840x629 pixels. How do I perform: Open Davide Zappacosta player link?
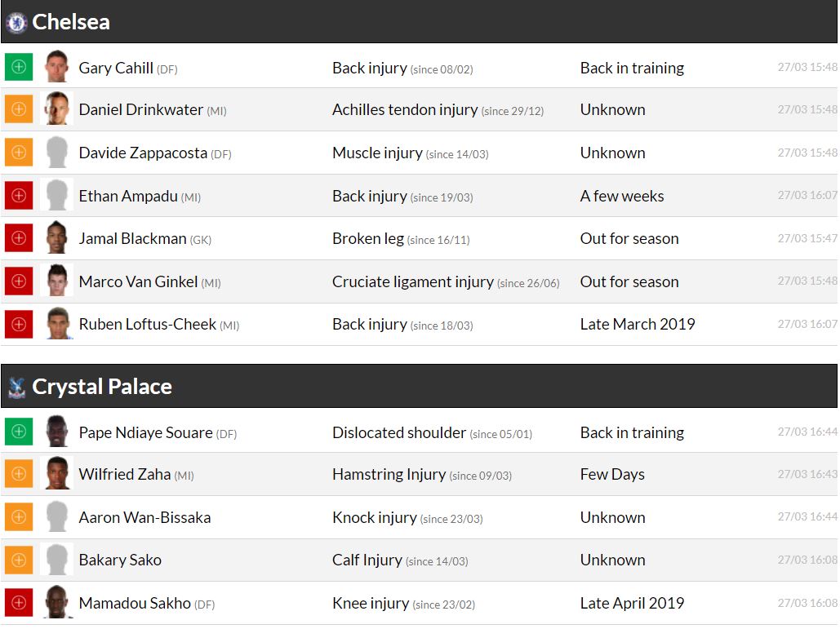[x=143, y=153]
